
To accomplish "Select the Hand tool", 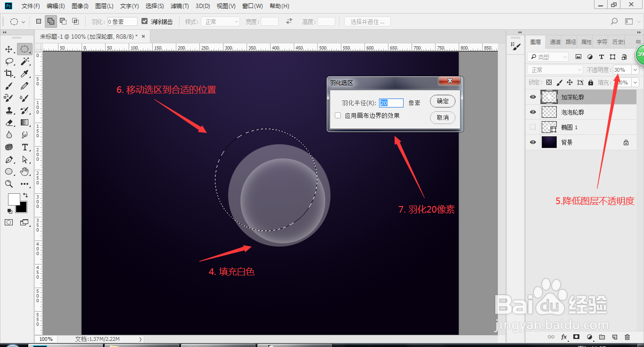I will (x=25, y=172).
